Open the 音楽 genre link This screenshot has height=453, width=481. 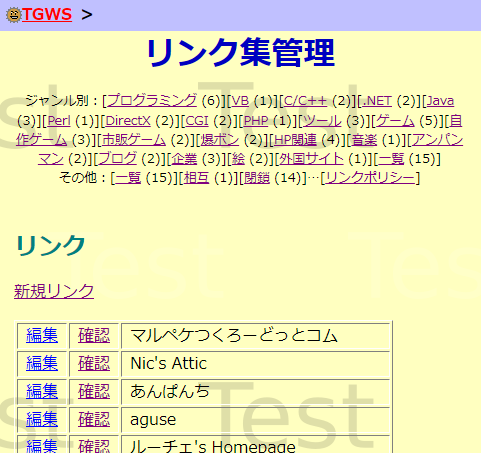364,140
